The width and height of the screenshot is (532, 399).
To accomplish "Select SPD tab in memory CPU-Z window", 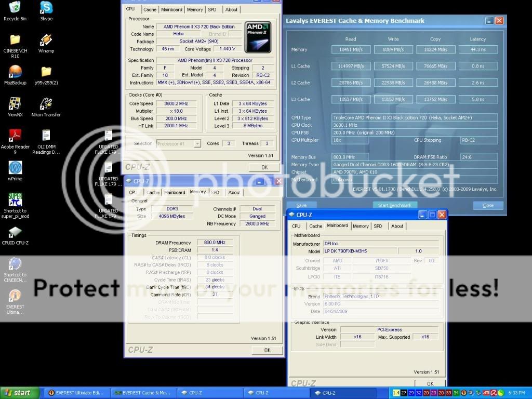I will (x=215, y=192).
